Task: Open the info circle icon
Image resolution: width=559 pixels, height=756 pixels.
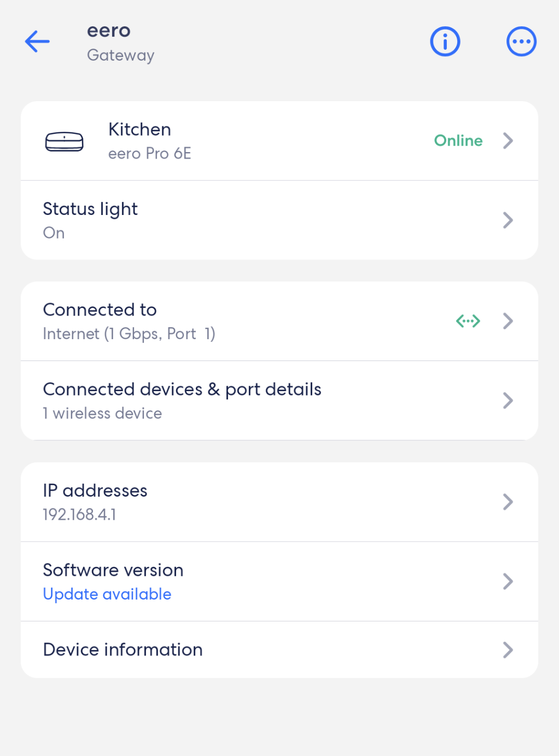Action: (x=445, y=42)
